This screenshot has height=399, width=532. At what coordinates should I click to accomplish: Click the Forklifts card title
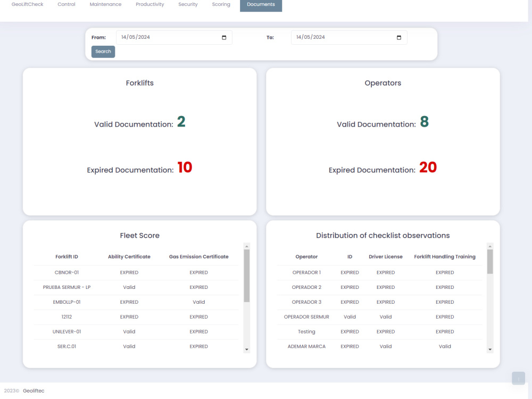140,83
